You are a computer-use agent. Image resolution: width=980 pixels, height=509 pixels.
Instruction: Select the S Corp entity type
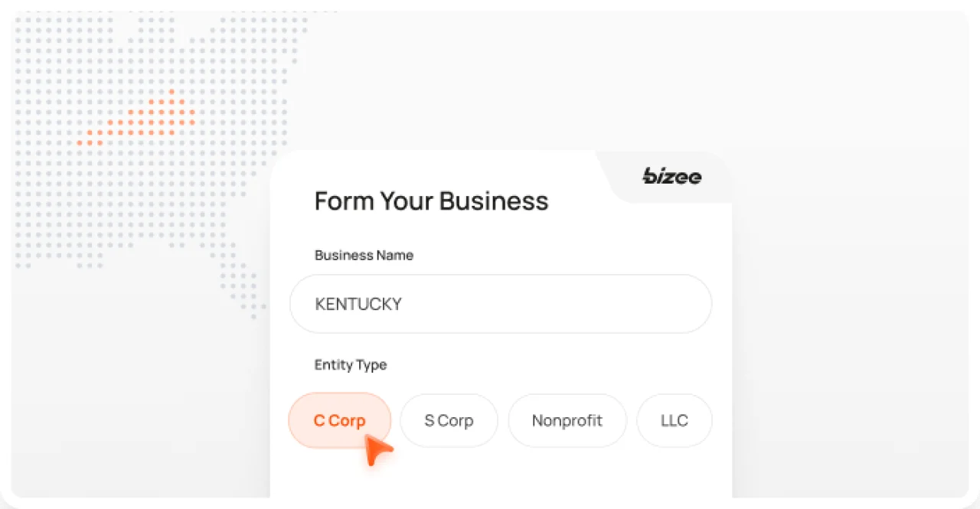tap(449, 420)
